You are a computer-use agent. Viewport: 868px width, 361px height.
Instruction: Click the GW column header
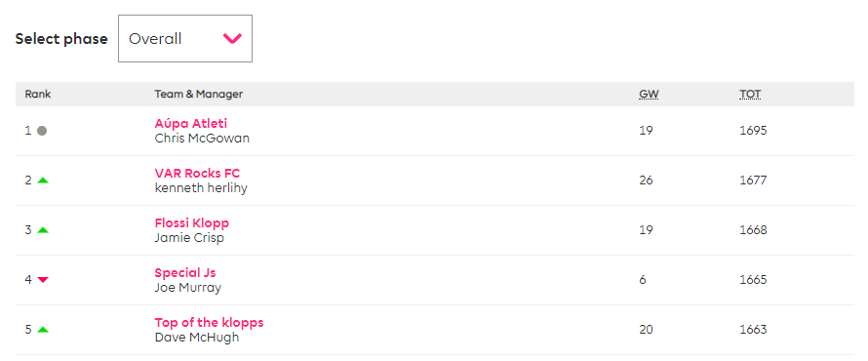(x=649, y=94)
